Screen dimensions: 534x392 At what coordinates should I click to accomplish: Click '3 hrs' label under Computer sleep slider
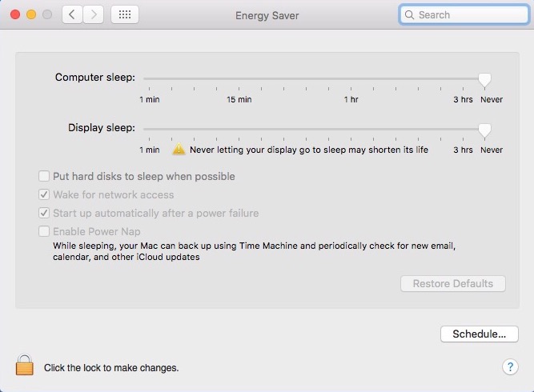click(x=464, y=99)
